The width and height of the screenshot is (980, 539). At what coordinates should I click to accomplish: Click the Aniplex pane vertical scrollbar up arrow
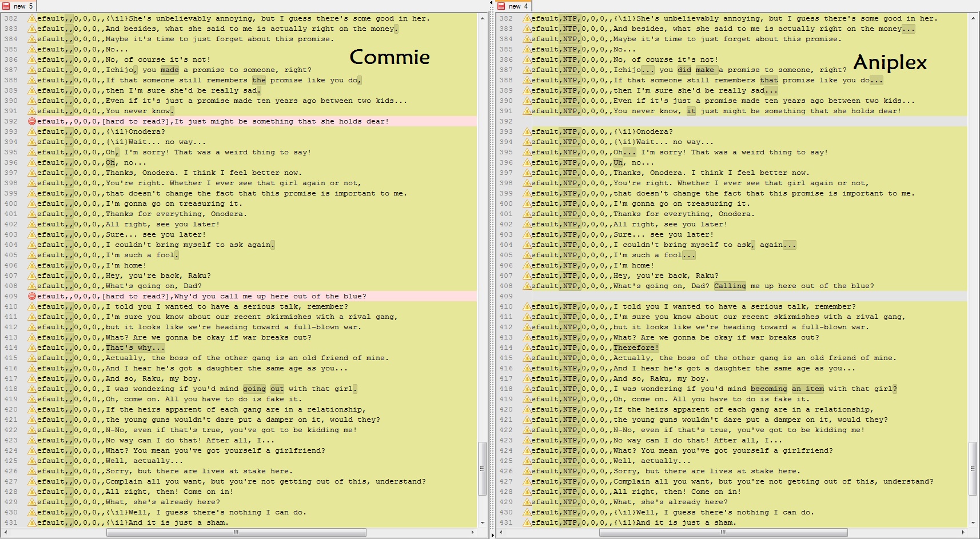[973, 18]
